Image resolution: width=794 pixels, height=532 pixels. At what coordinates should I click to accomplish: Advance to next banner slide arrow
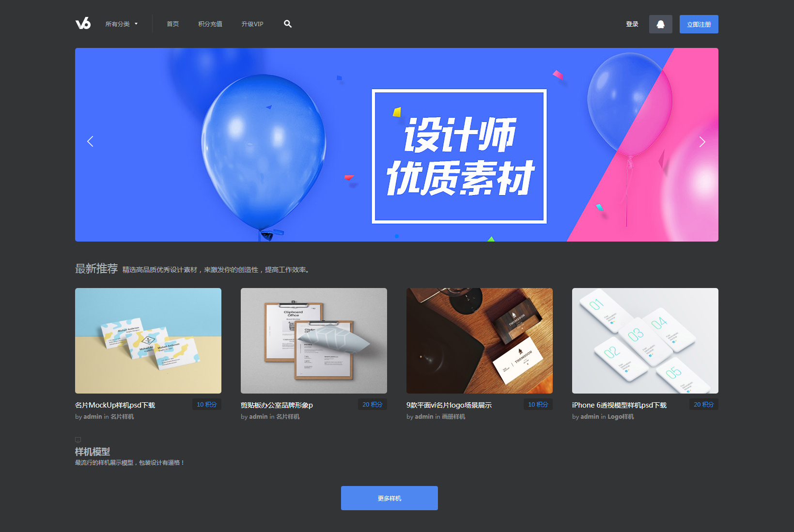702,142
